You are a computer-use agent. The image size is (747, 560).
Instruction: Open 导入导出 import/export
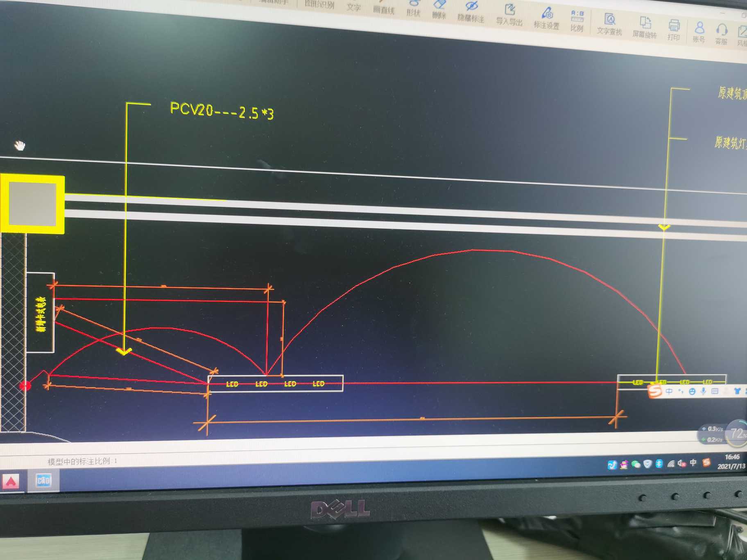pos(509,16)
